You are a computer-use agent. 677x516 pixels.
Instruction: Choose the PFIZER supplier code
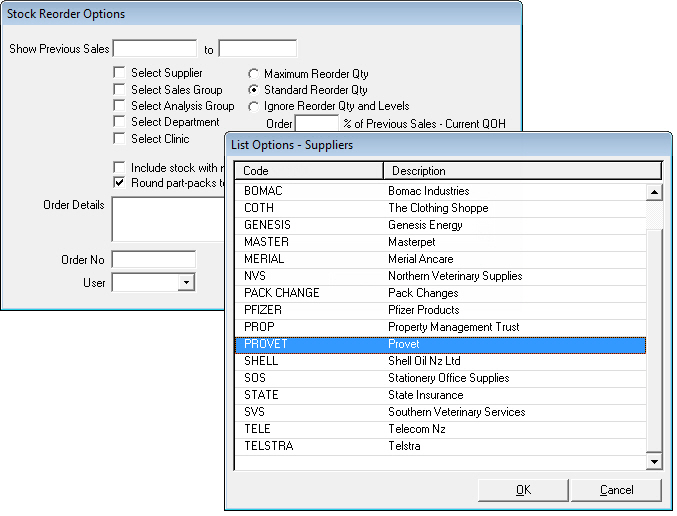263,310
